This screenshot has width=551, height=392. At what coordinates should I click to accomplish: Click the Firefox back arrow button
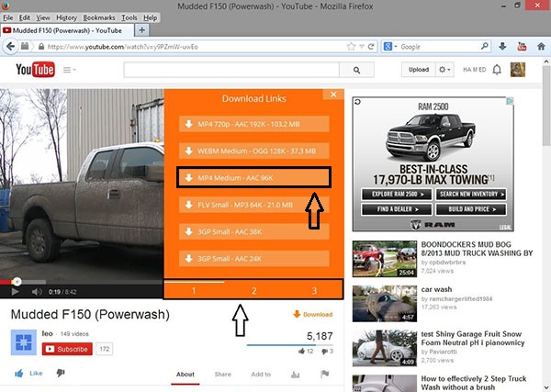click(x=10, y=47)
